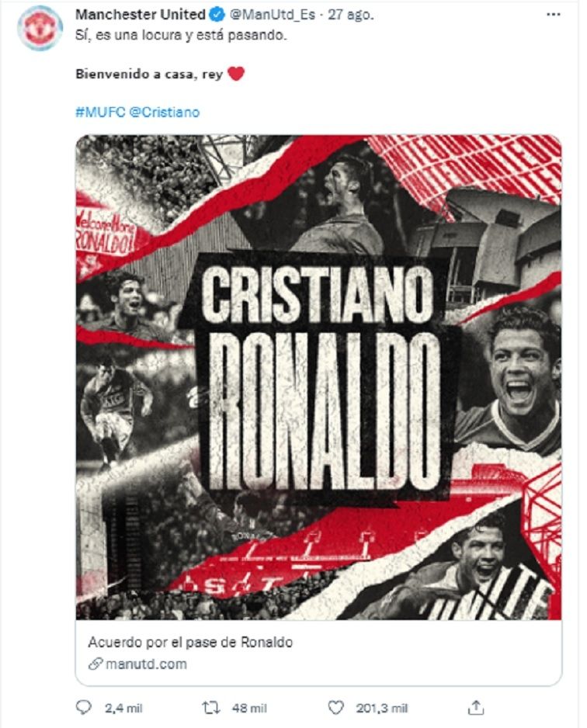The image size is (587, 728).
Task: Open the Manchester United account name
Action: pyautogui.click(x=141, y=15)
